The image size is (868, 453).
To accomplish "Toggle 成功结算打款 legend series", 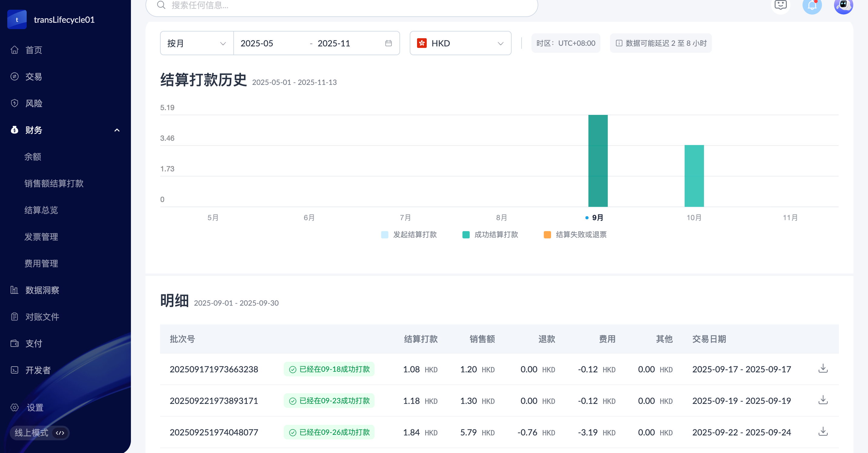I will [x=490, y=235].
